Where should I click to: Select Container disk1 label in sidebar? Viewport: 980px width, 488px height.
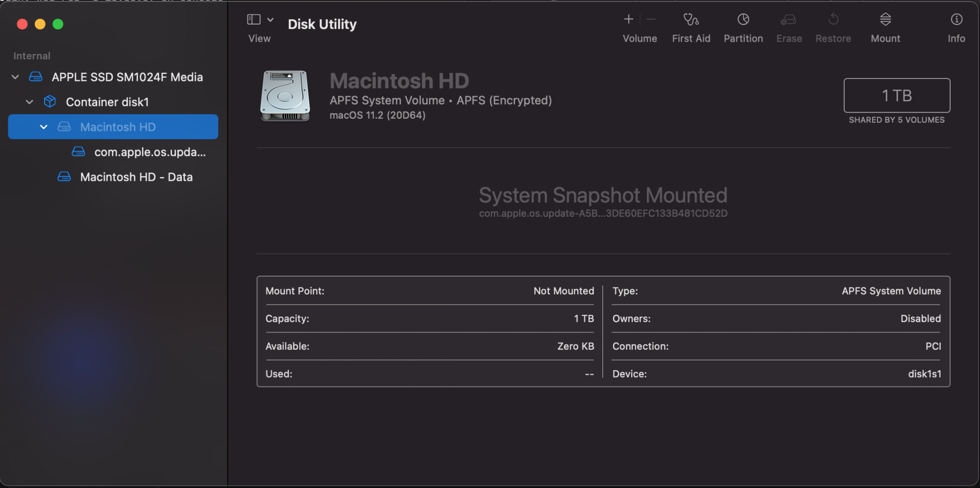[x=107, y=102]
